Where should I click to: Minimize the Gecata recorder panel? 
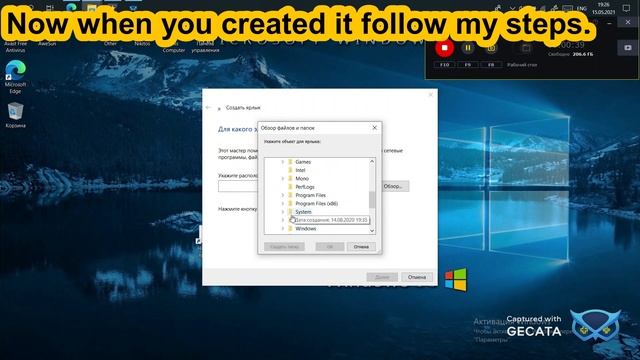(609, 23)
